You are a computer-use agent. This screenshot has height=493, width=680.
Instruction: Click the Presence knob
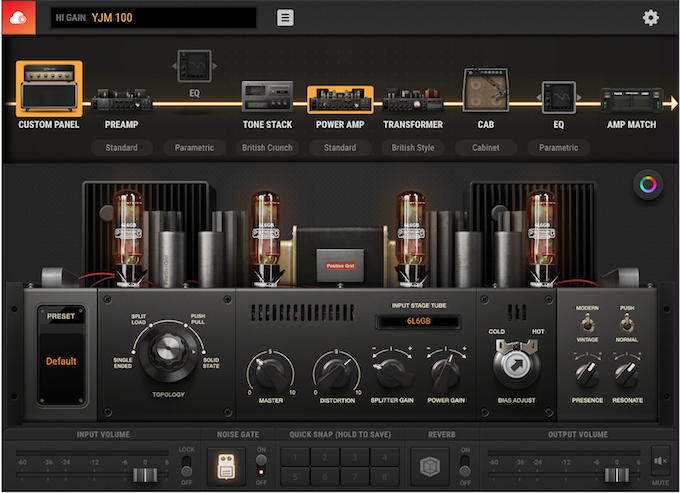tap(587, 374)
